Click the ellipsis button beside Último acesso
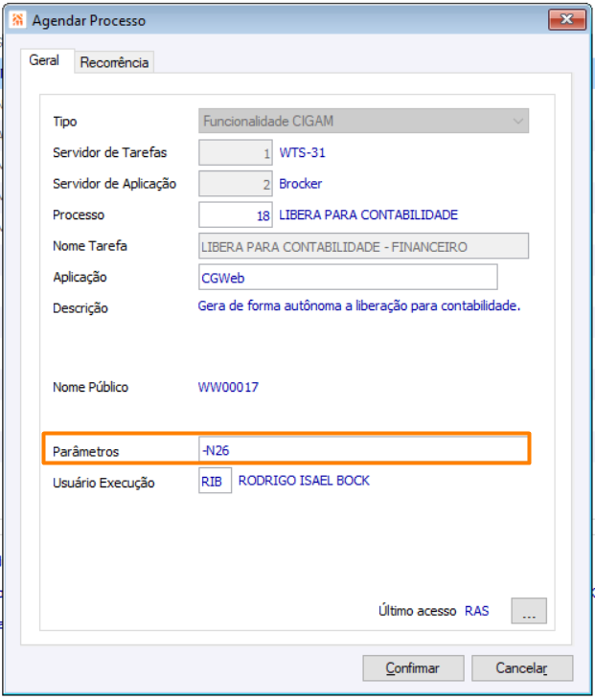This screenshot has width=595, height=700. 529,611
